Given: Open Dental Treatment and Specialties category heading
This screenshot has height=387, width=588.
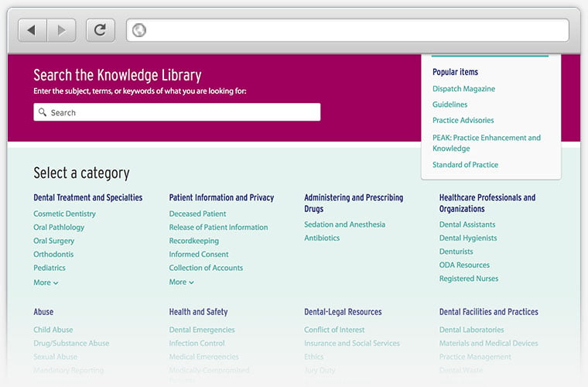Looking at the screenshot, I should [87, 197].
